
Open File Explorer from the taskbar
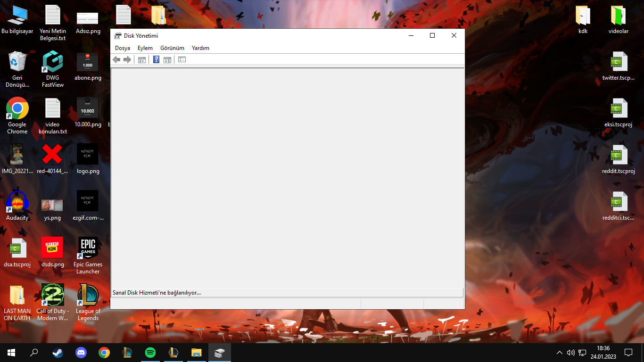pyautogui.click(x=197, y=353)
